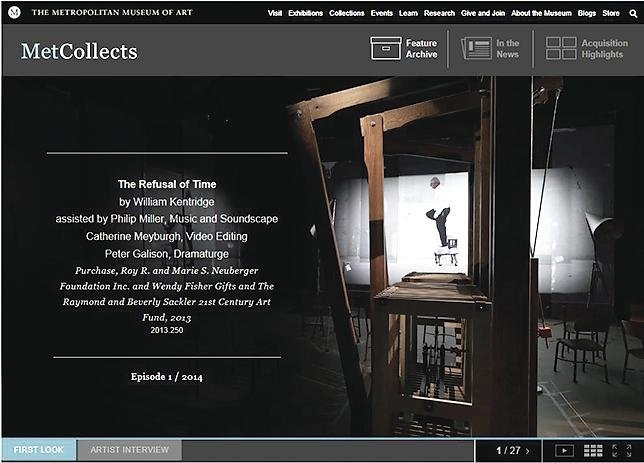Select the First Look tab
This screenshot has width=644, height=463.
pyautogui.click(x=39, y=450)
